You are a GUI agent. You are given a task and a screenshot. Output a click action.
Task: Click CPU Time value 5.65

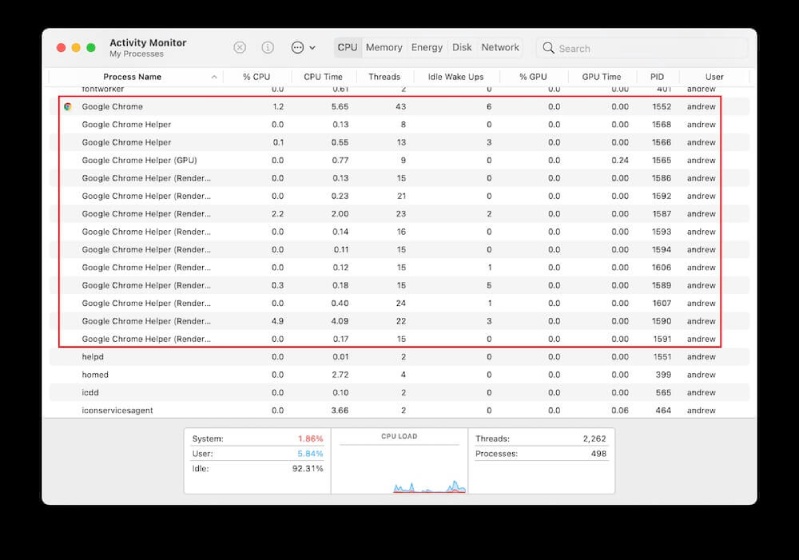pyautogui.click(x=340, y=106)
